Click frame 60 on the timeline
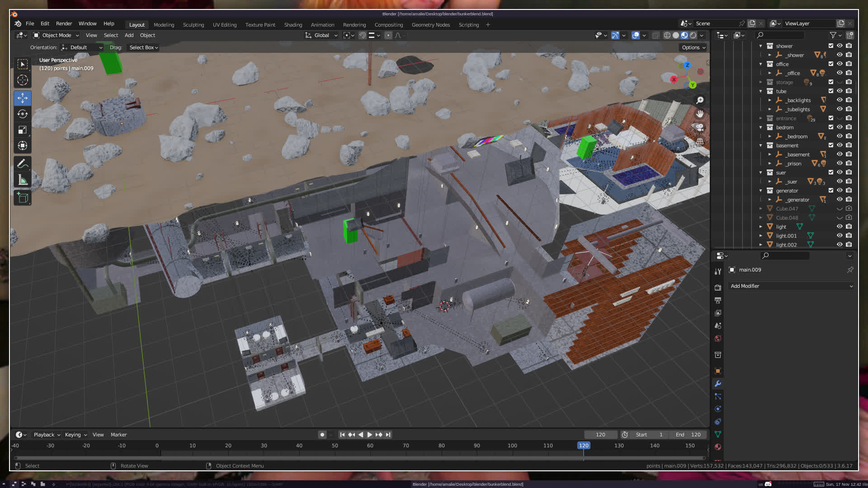Image resolution: width=868 pixels, height=488 pixels. pyautogui.click(x=370, y=446)
